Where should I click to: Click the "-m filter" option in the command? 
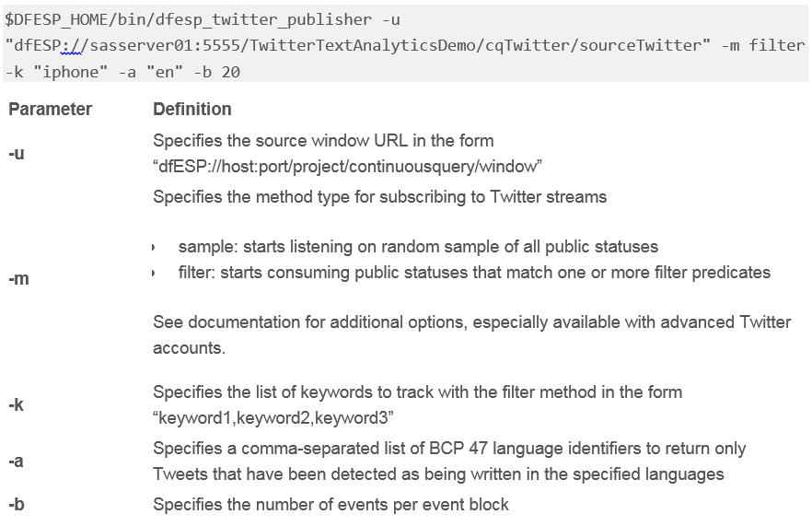763,46
